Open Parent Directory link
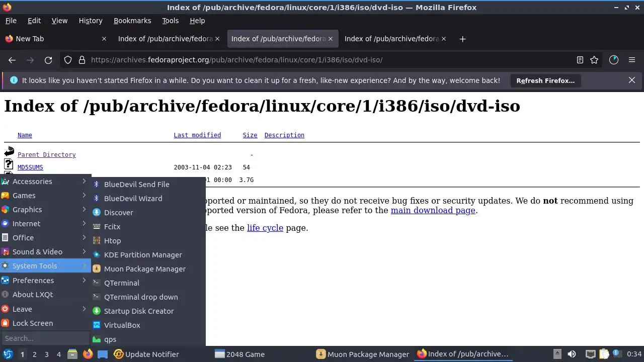Screen dimensions: 644x362 47,155
